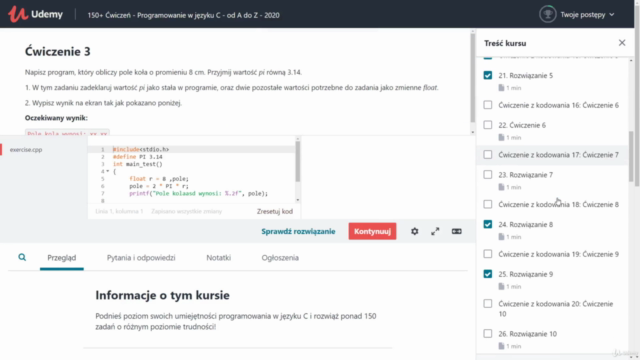
Task: Click document icon under 22. Ćwiczenie 6
Action: (x=501, y=138)
